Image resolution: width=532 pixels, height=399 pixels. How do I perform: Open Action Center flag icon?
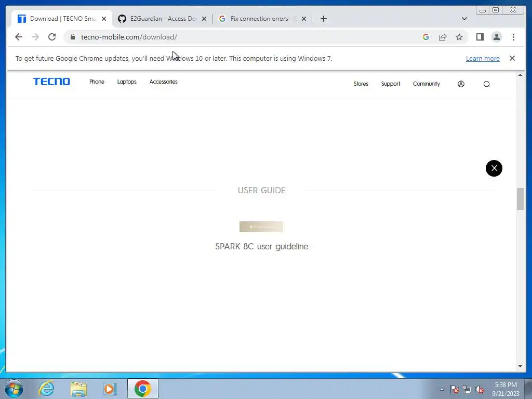click(x=455, y=389)
